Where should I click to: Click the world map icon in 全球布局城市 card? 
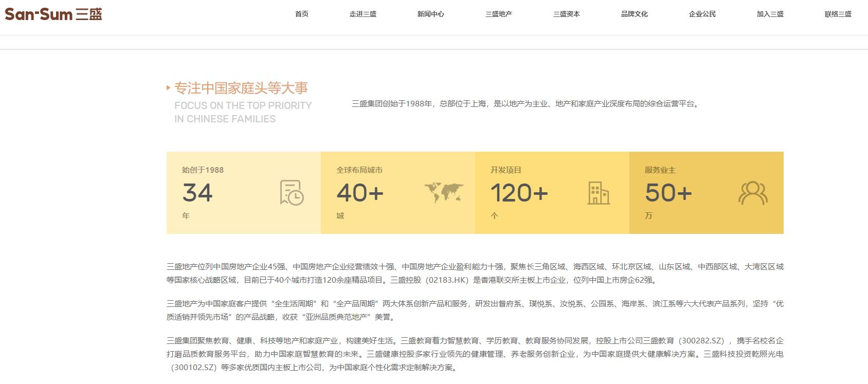coord(444,193)
